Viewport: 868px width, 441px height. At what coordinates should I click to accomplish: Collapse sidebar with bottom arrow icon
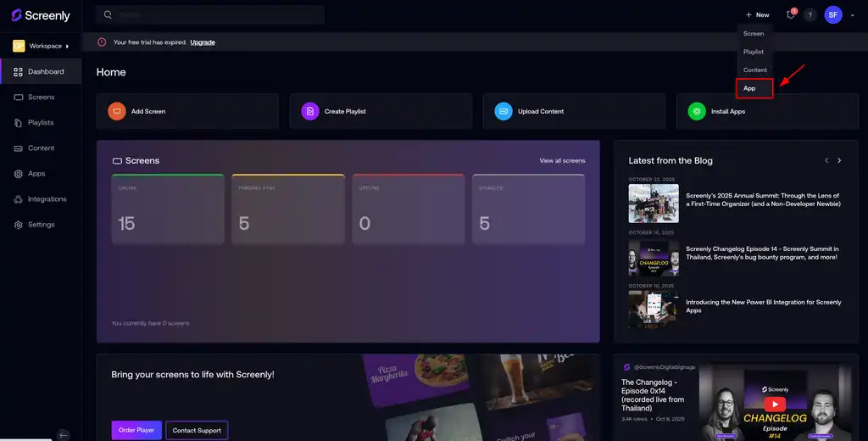(x=63, y=434)
